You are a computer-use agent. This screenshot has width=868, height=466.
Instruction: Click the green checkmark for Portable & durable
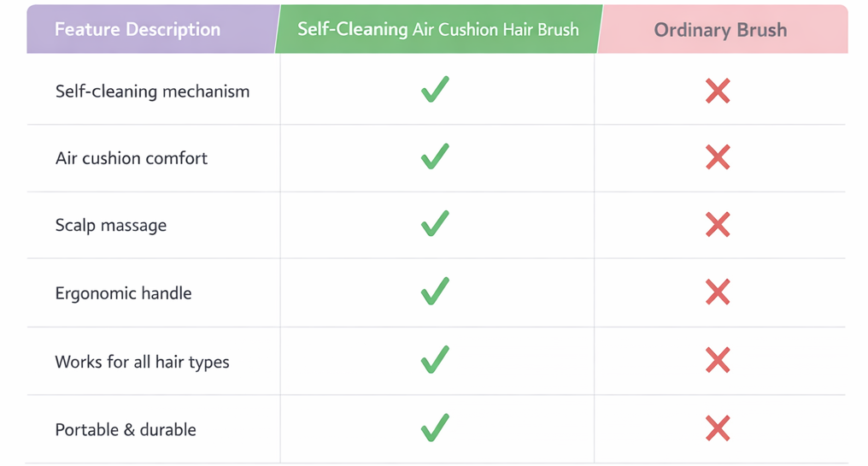(x=435, y=427)
